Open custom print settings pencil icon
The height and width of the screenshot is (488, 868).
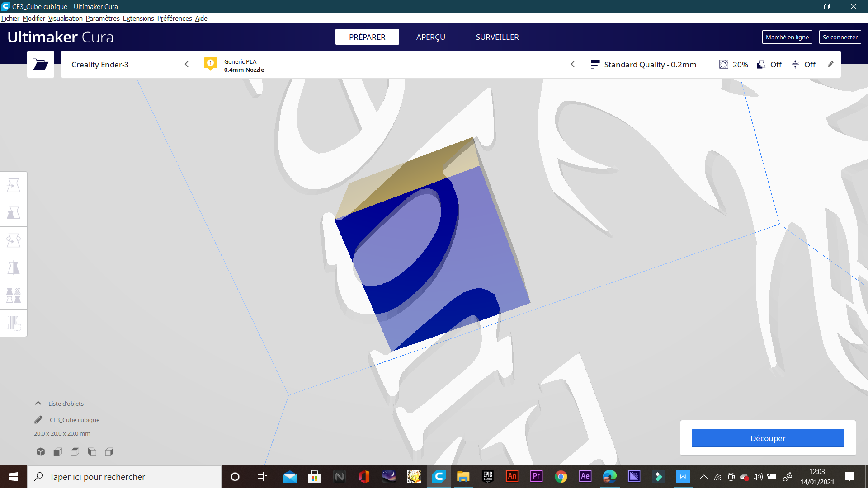click(830, 64)
